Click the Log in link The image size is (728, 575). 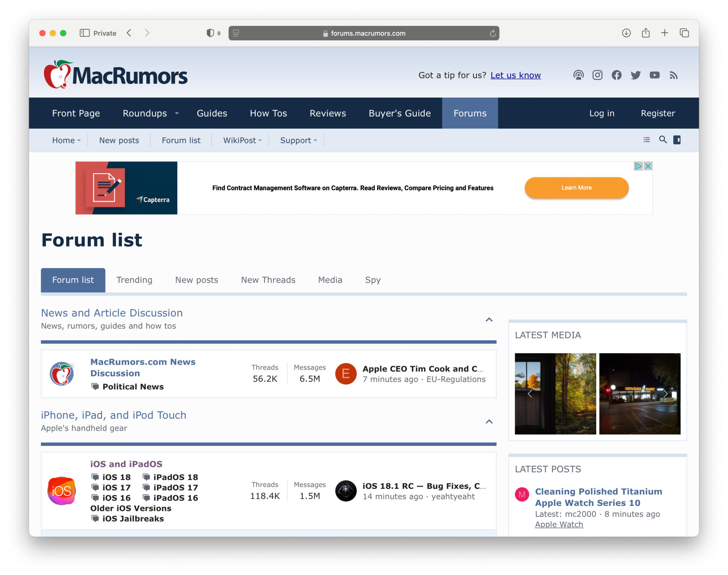(x=602, y=113)
